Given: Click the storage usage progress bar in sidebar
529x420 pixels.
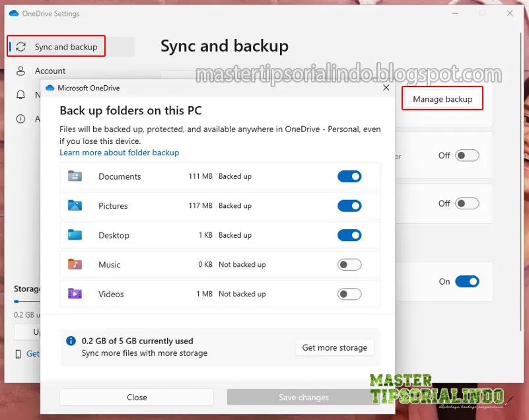Looking at the screenshot, I should [x=27, y=301].
